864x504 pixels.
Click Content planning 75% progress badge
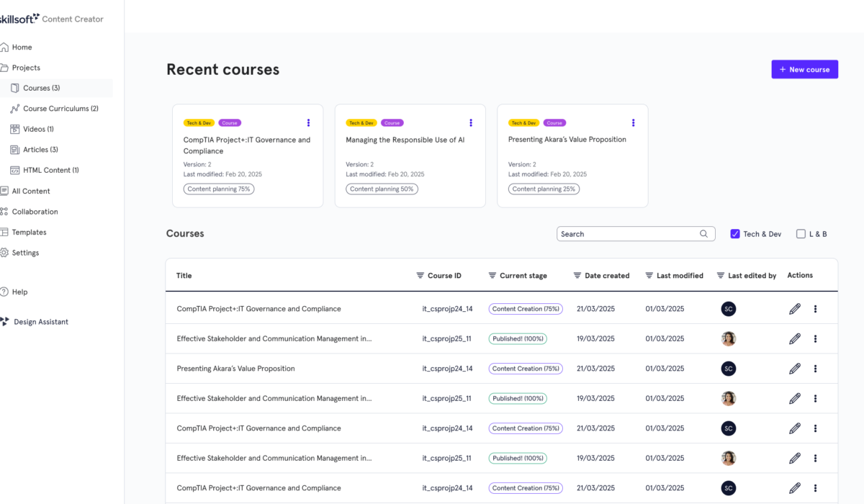tap(220, 189)
